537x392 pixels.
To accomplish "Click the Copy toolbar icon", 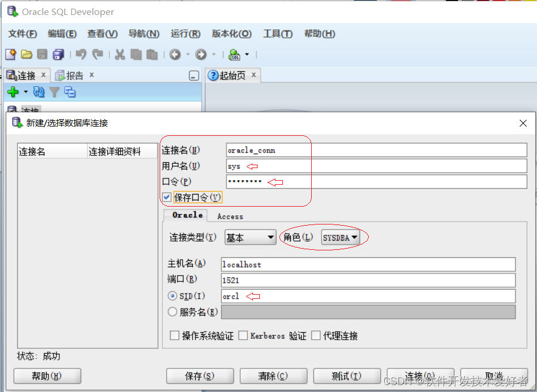I will (x=136, y=54).
